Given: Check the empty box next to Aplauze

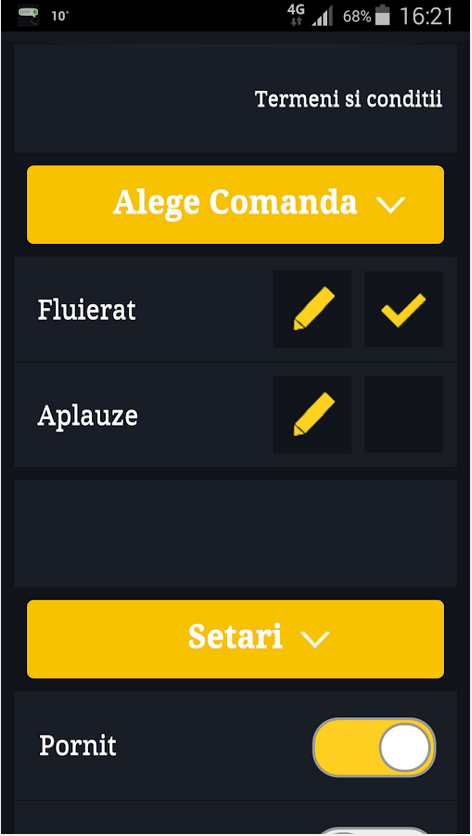Looking at the screenshot, I should pos(403,414).
